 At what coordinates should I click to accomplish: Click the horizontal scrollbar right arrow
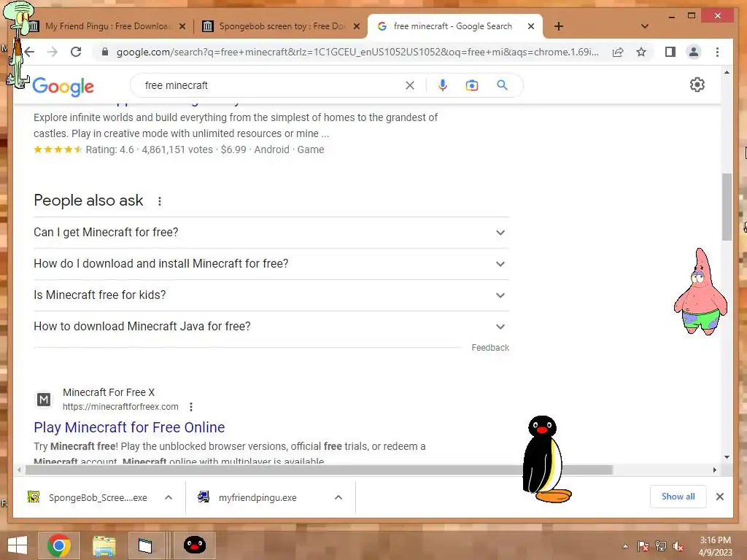tap(715, 470)
